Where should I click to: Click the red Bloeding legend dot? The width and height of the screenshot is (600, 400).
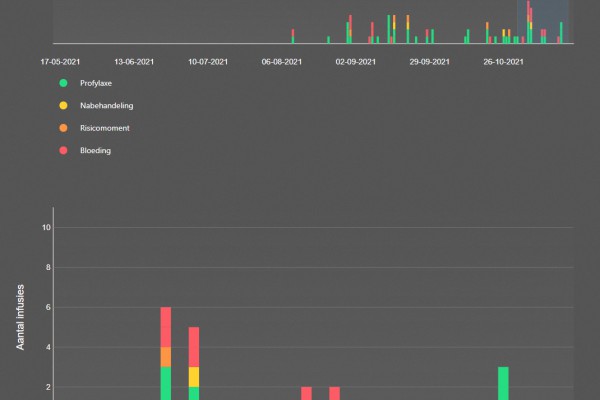point(64,150)
